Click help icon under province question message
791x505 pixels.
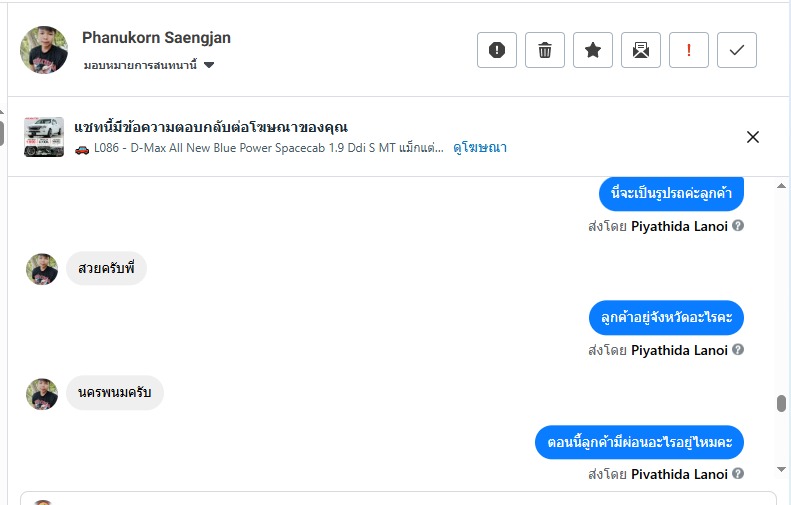(738, 350)
